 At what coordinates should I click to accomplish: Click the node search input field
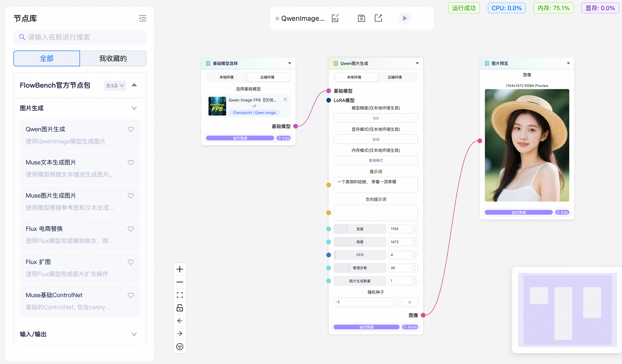(x=80, y=37)
